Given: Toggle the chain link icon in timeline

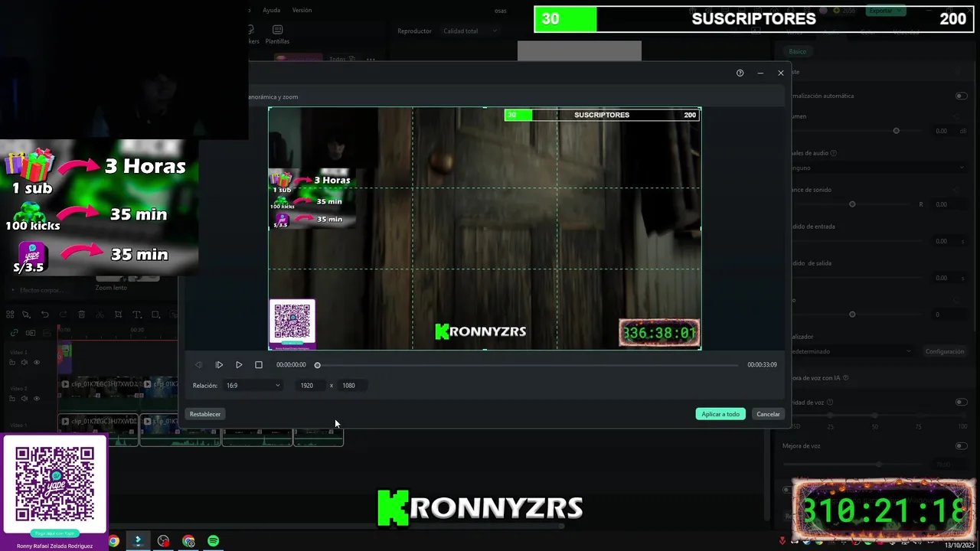Looking at the screenshot, I should click(x=14, y=333).
